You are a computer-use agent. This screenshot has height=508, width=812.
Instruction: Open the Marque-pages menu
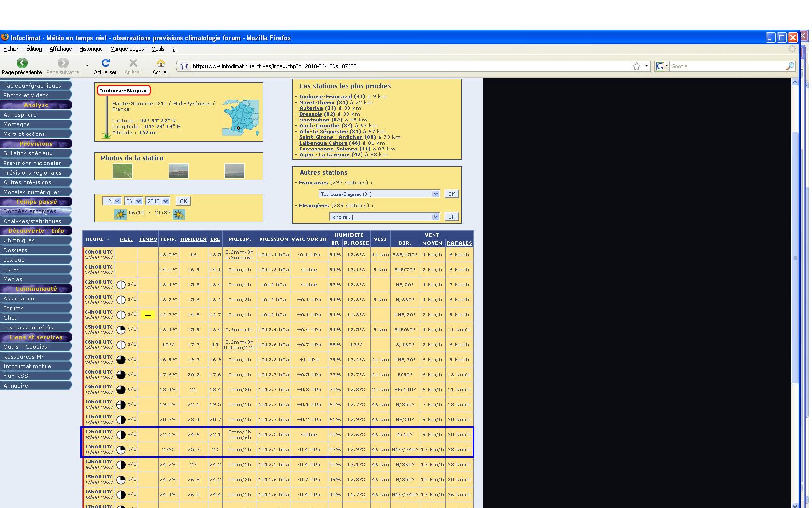127,49
